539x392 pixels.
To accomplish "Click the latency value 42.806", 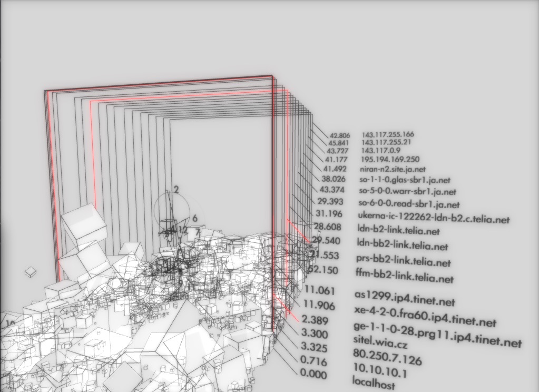I will point(340,136).
